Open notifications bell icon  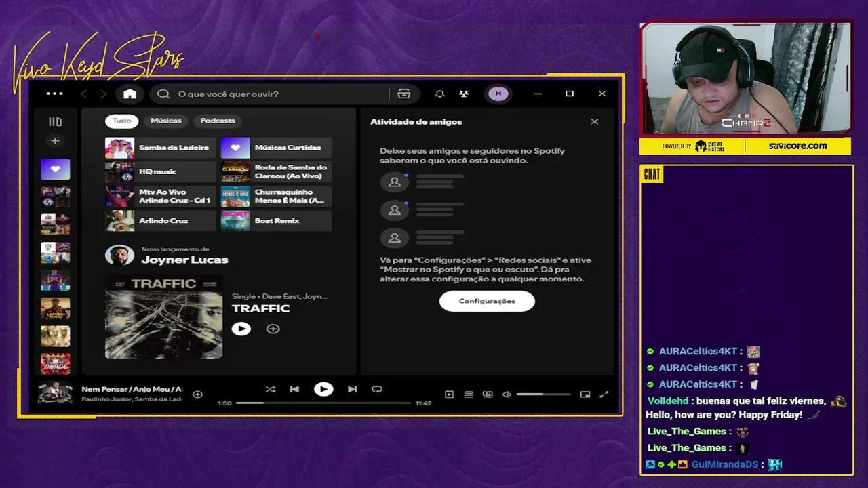[440, 94]
